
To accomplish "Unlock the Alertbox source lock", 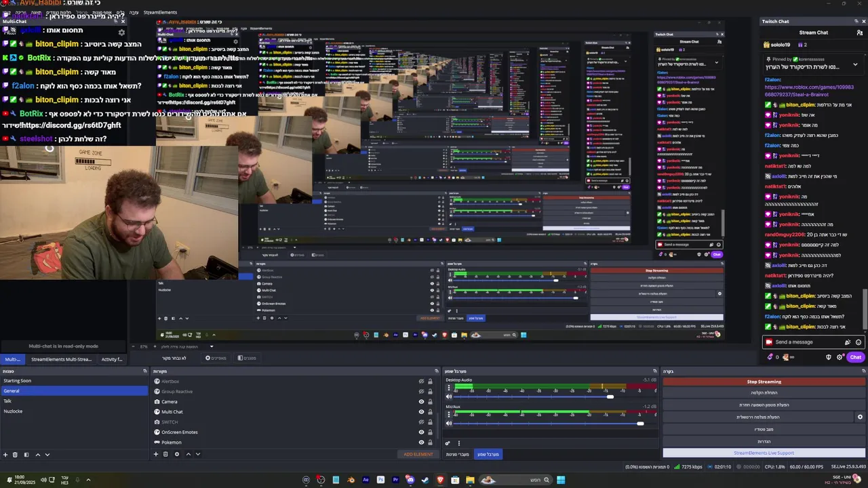I will click(430, 382).
